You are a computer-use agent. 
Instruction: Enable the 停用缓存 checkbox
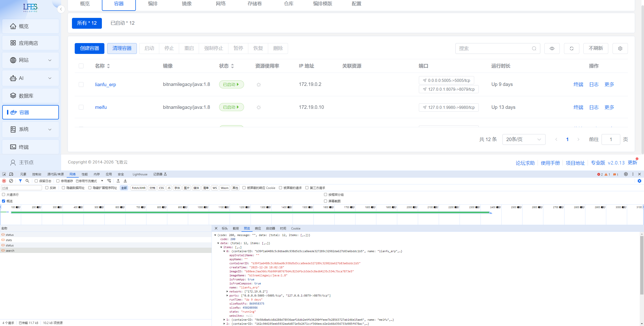[x=58, y=181]
